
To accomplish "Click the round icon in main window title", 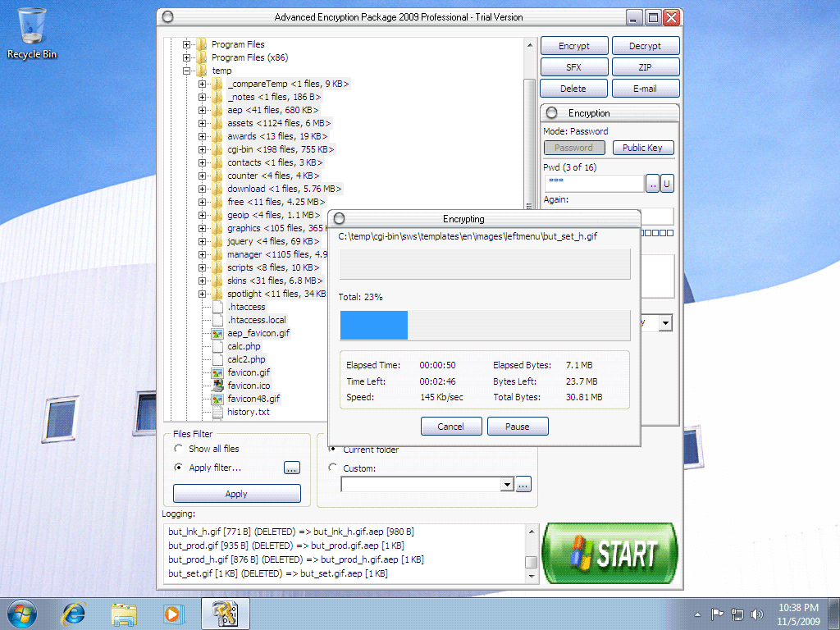I will [x=167, y=17].
